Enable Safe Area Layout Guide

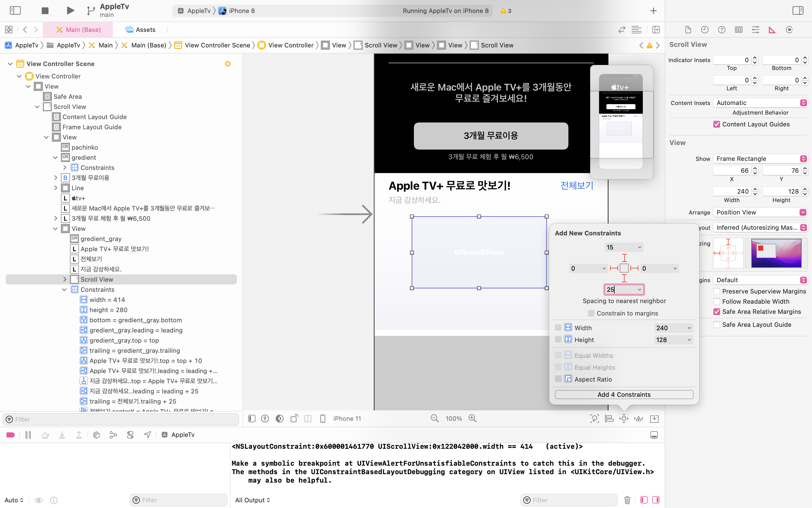(x=716, y=325)
